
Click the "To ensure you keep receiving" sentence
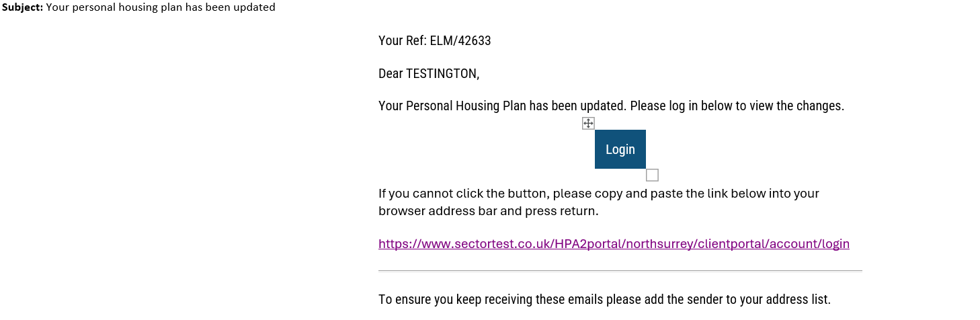click(604, 300)
